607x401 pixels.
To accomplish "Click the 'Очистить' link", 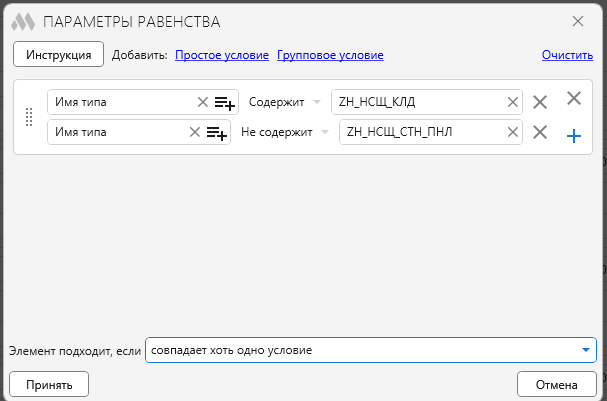I will [x=567, y=55].
